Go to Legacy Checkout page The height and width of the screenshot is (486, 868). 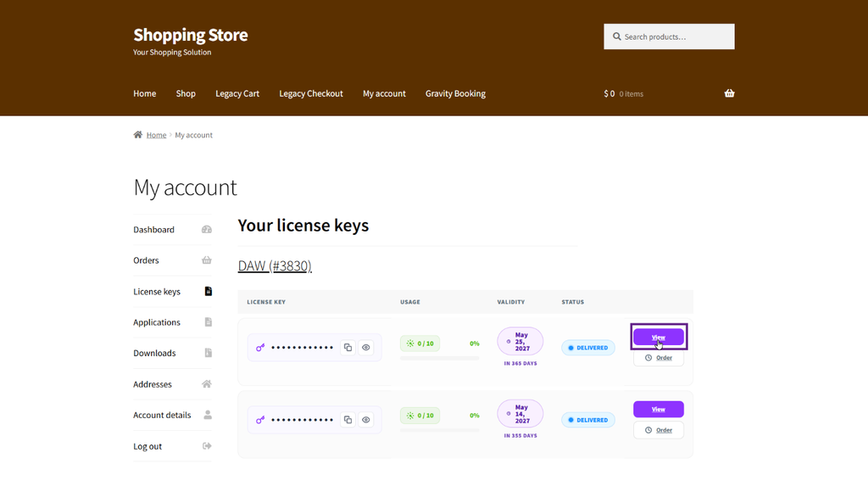pyautogui.click(x=311, y=93)
